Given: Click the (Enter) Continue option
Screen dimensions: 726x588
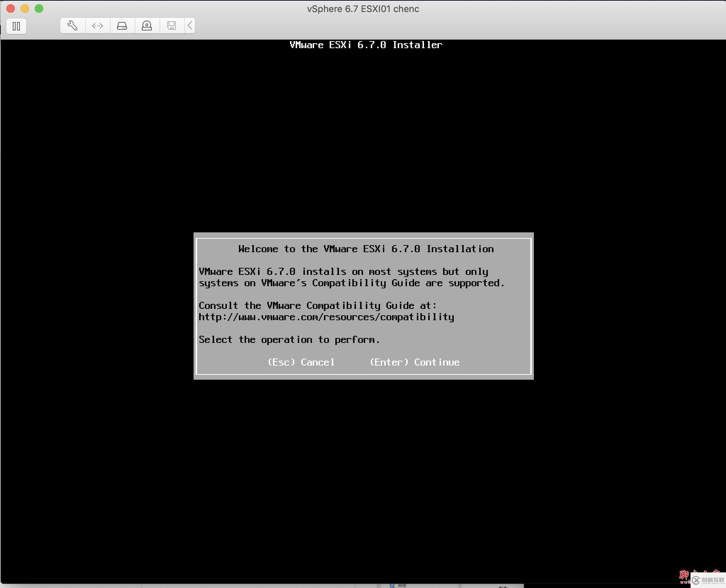Looking at the screenshot, I should tap(414, 362).
